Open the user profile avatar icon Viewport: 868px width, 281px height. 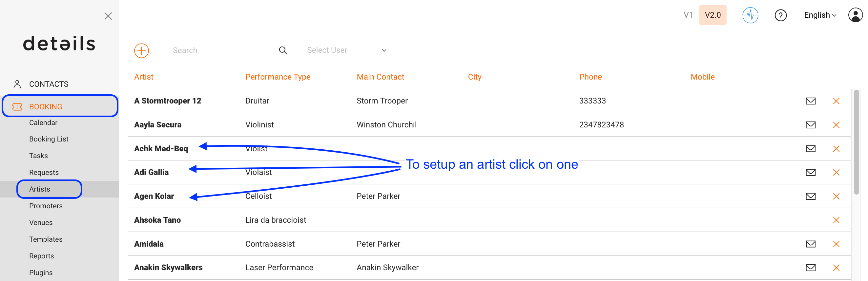[855, 15]
